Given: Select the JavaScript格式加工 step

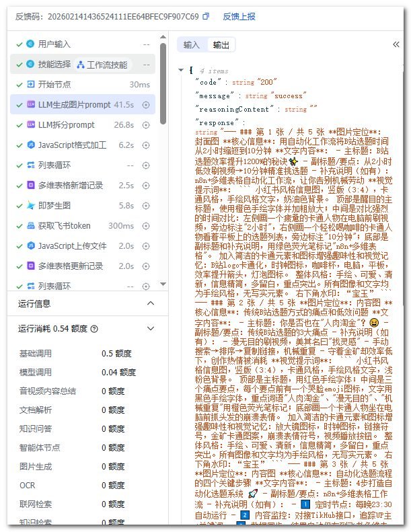Looking at the screenshot, I should [83, 145].
